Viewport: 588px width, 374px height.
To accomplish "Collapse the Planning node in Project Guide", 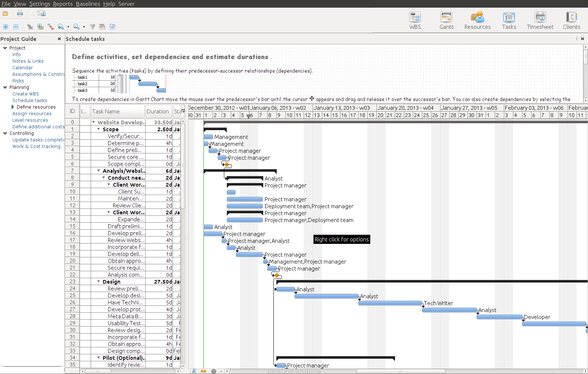I will pyautogui.click(x=5, y=87).
